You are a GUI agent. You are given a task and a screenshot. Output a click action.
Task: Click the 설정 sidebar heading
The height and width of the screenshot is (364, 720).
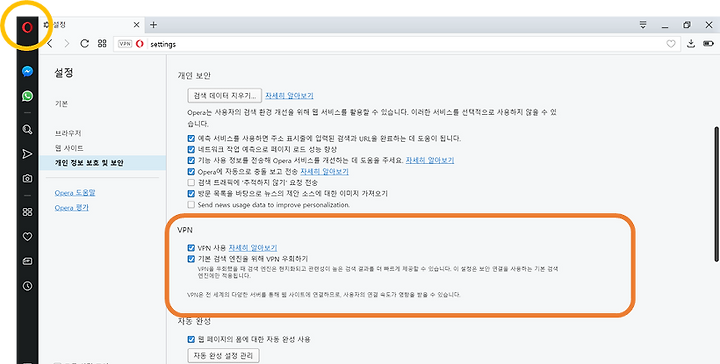[64, 73]
